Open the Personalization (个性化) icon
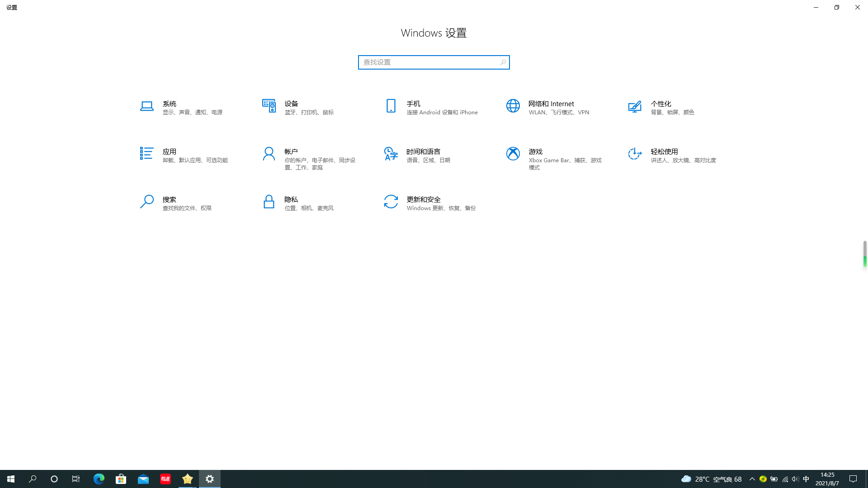This screenshot has width=868, height=488. tap(635, 107)
